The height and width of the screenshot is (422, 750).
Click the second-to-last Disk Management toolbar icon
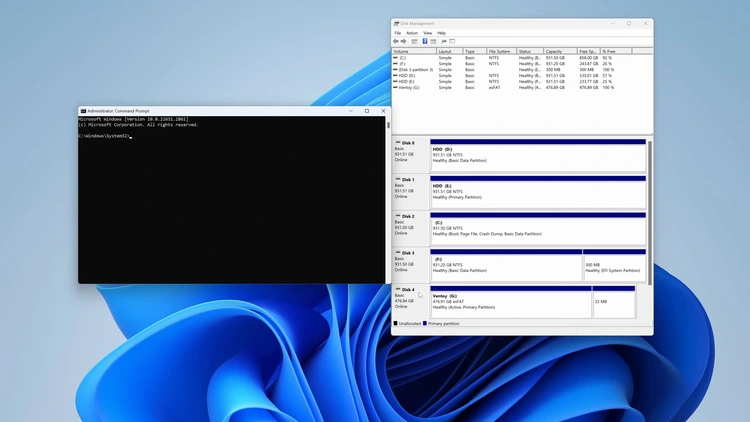coord(443,42)
